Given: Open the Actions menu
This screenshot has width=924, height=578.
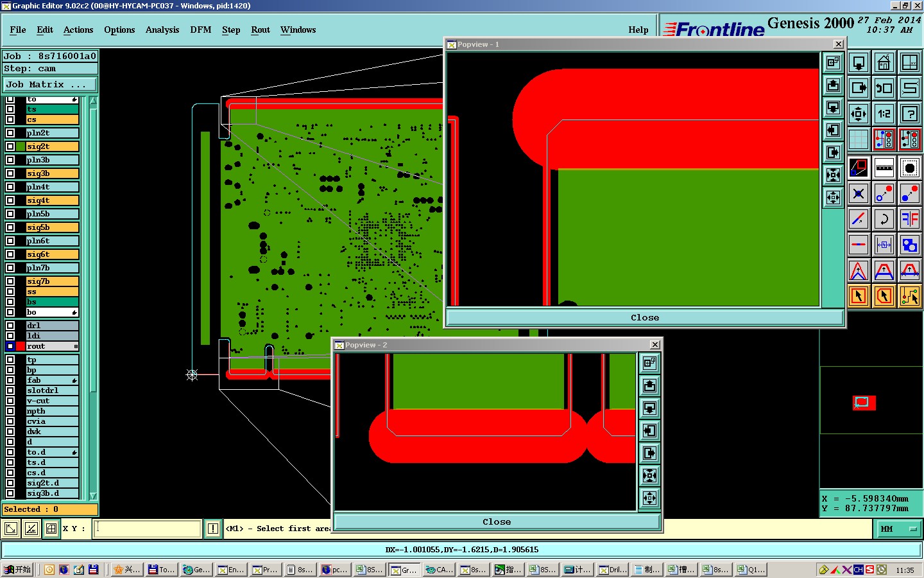Looking at the screenshot, I should [78, 30].
